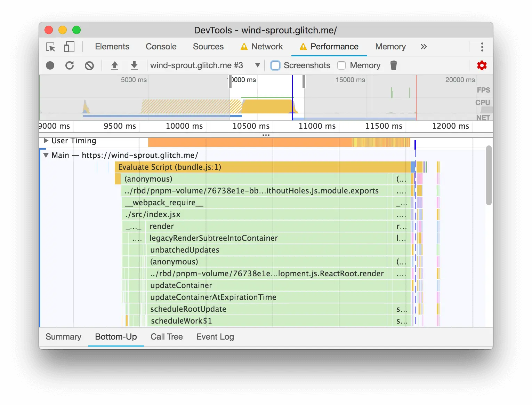The height and width of the screenshot is (405, 532).
Task: Click the right overview selection handle
Action: [304, 82]
